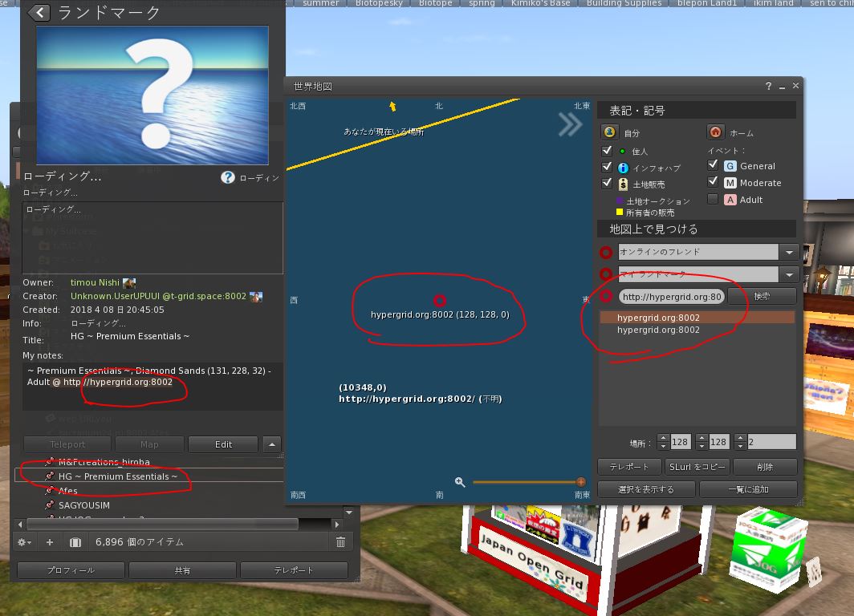854x616 pixels.
Task: Click the ホーム house icon button
Action: 716,132
